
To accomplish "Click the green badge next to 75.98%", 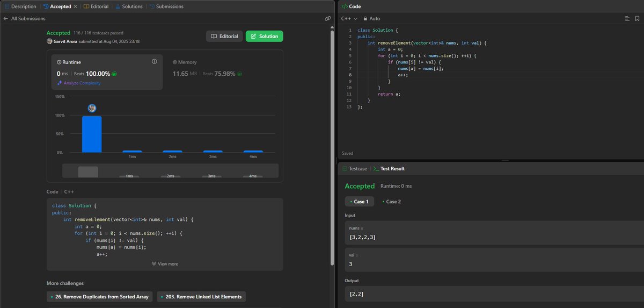I will (x=239, y=74).
